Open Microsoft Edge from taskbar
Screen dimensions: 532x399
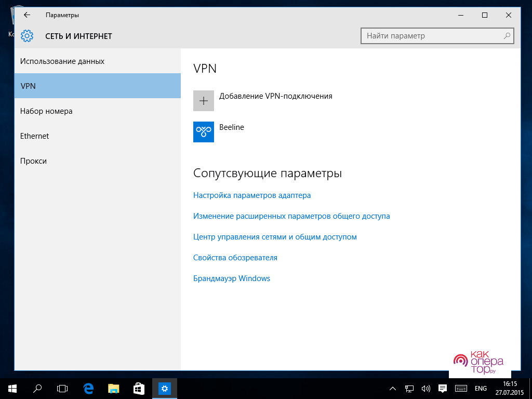coord(88,388)
